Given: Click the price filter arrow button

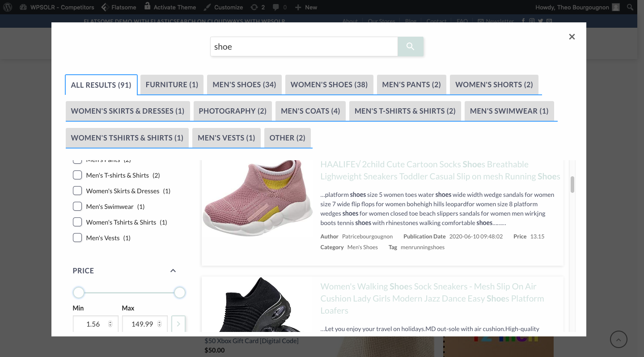Looking at the screenshot, I should click(178, 324).
